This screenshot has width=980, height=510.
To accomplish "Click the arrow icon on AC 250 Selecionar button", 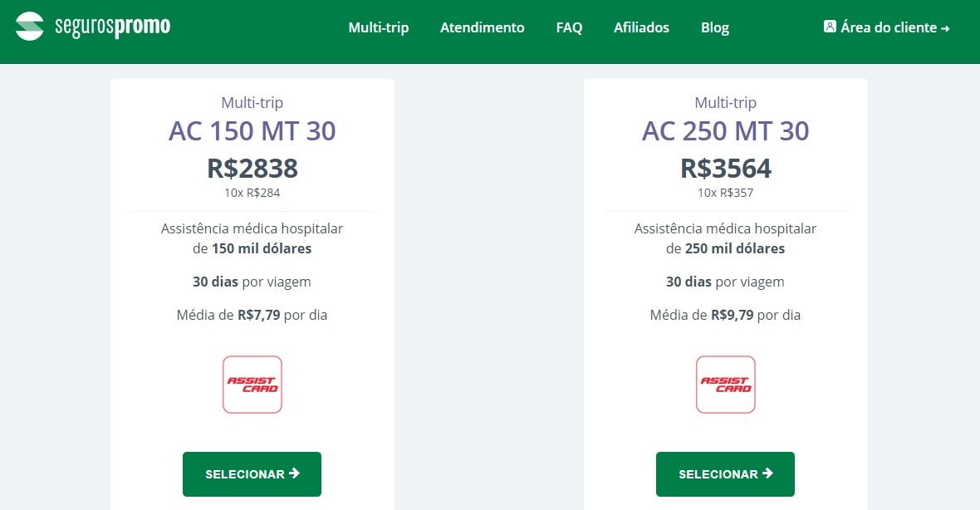I will pos(767,473).
